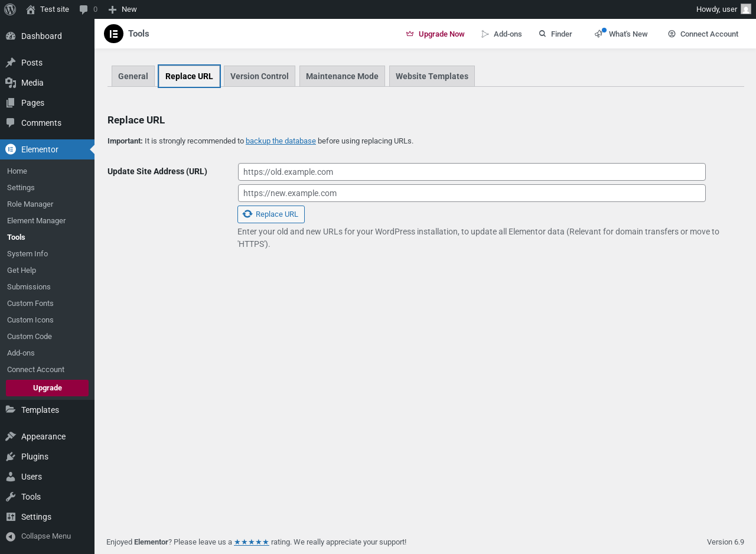Click the Elementor logo in Tools header
The width and height of the screenshot is (756, 554).
pos(113,34)
